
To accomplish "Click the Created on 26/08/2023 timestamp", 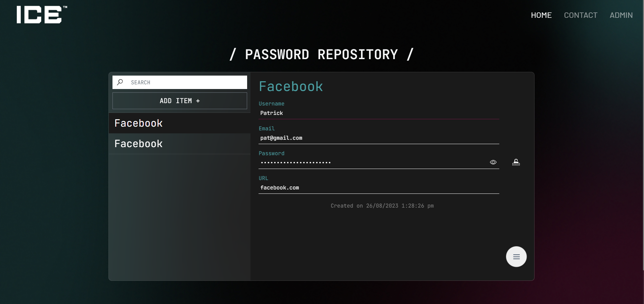I will click(x=382, y=206).
